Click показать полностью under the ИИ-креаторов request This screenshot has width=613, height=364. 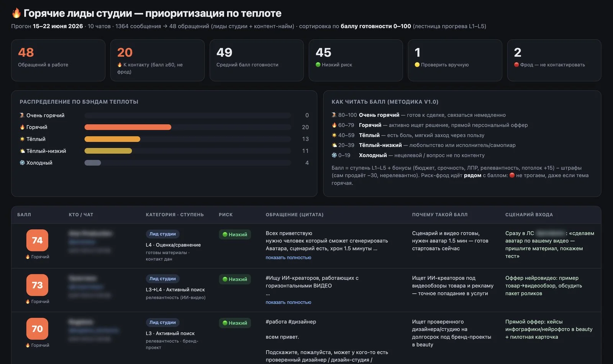tap(288, 302)
